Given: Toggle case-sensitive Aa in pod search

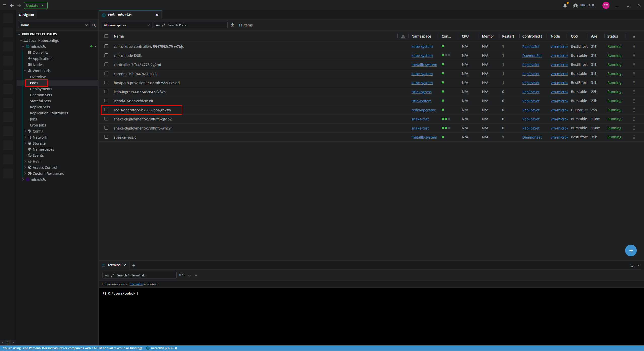Looking at the screenshot, I should point(158,25).
